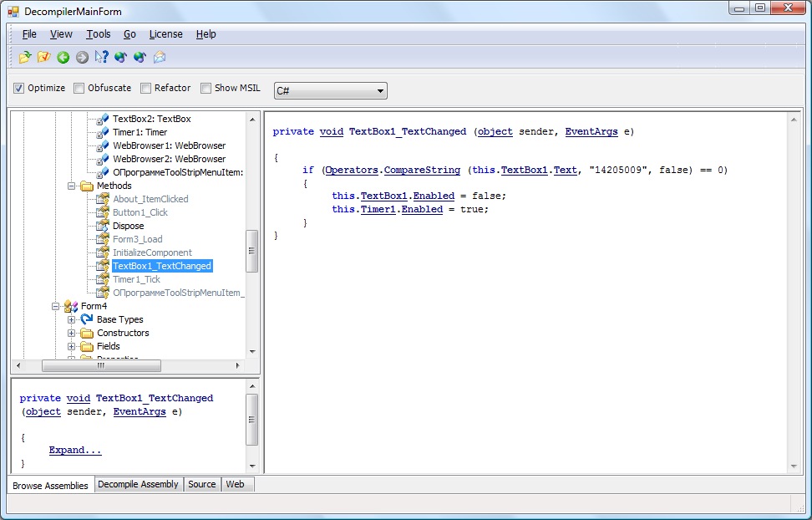The height and width of the screenshot is (520, 812).
Task: Select the ОПрограммеToolStripMenuItem: field node
Action: (178, 173)
